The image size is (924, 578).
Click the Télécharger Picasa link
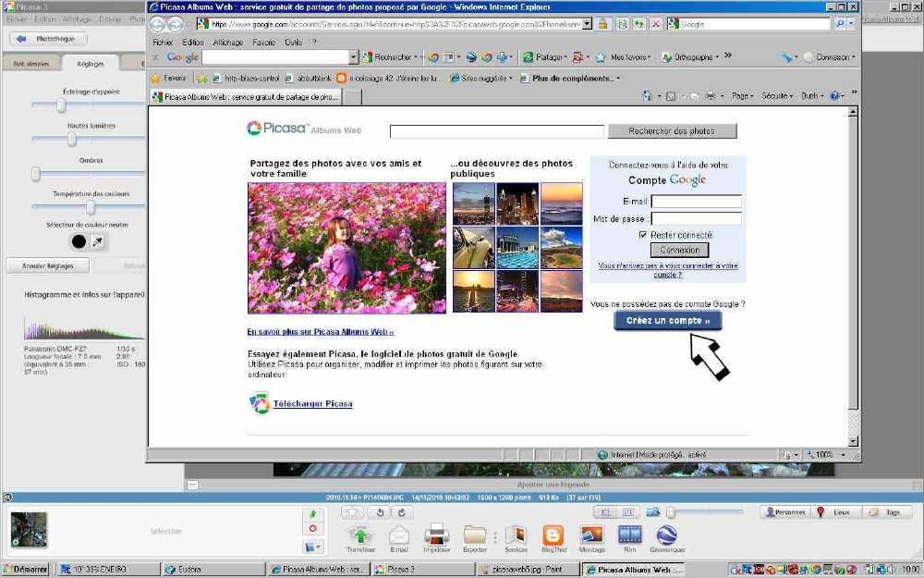(x=312, y=404)
